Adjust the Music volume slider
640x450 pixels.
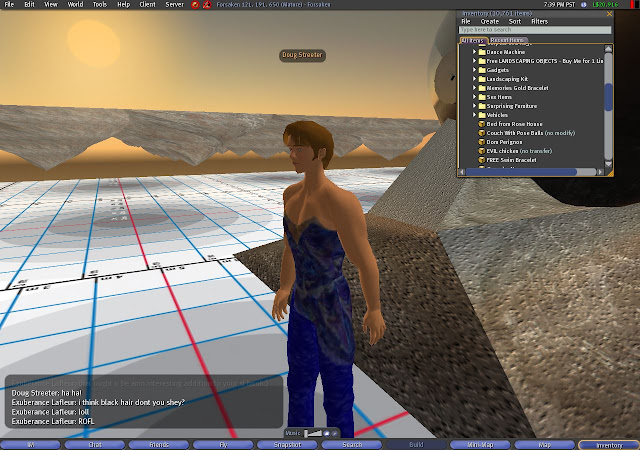pyautogui.click(x=313, y=433)
